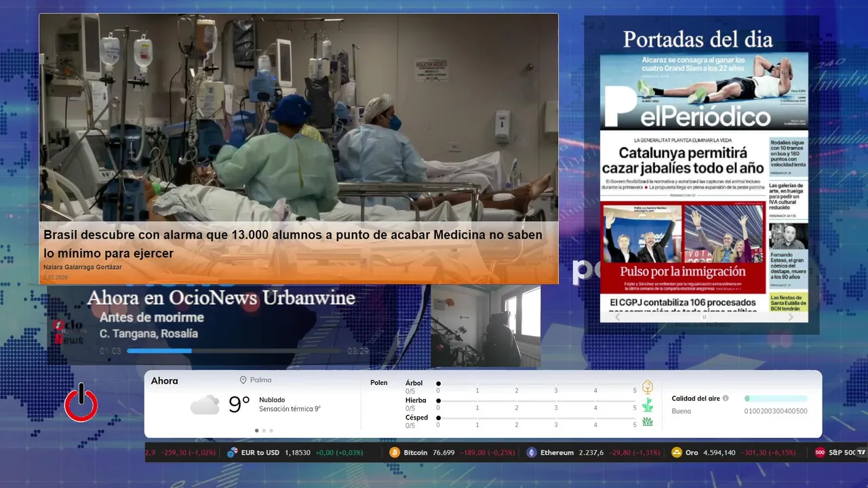
Task: Click author name Naiara Galarraga Gortázar
Action: 83,267
